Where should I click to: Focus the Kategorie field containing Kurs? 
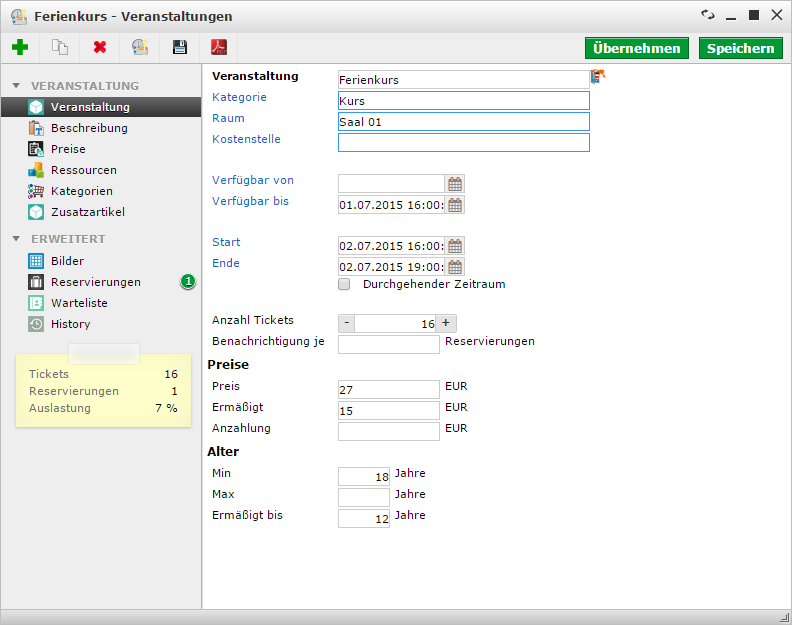coord(464,101)
